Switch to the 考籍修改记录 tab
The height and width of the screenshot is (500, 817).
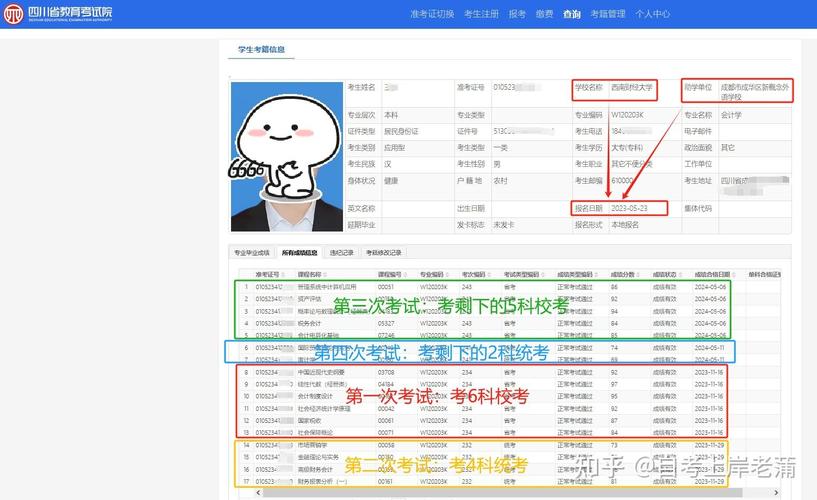383,253
